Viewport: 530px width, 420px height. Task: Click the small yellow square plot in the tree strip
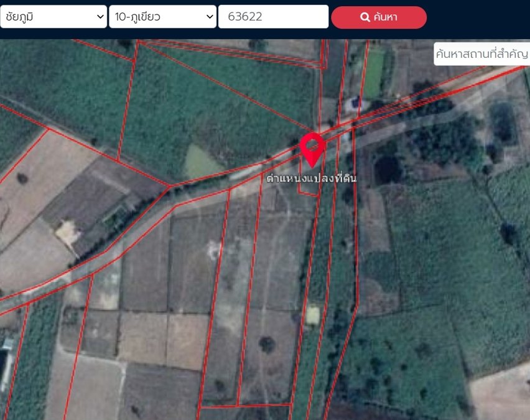point(313,315)
